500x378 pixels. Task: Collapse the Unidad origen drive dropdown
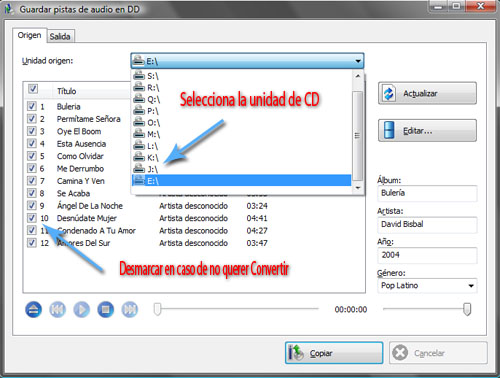(358, 61)
